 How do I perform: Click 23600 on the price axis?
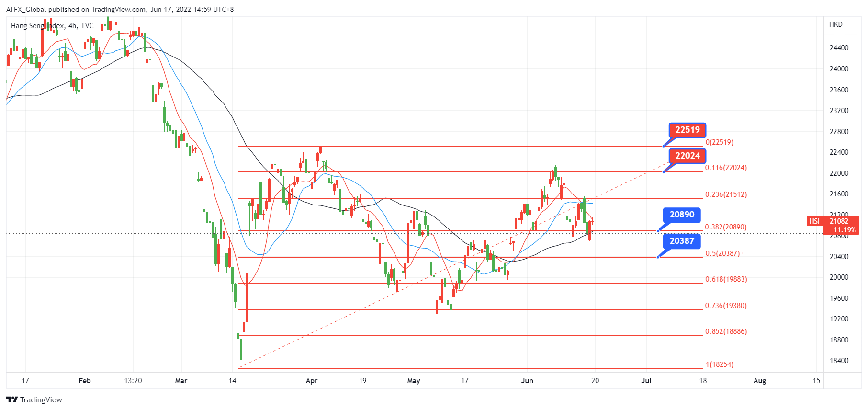[839, 90]
